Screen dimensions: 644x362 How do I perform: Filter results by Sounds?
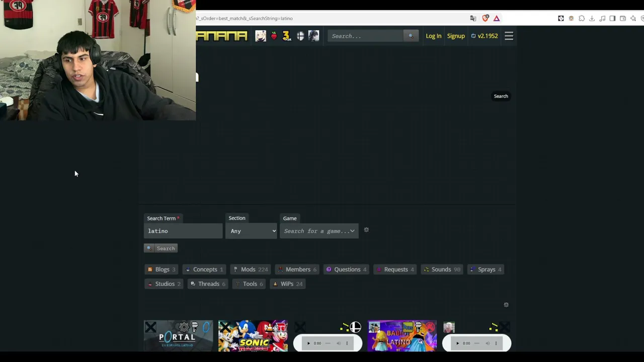tap(442, 269)
